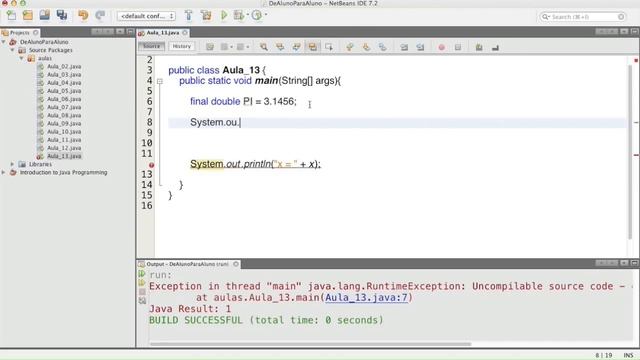Click the Toggle Bookmark icon
The width and height of the screenshot is (640, 360).
click(382, 47)
